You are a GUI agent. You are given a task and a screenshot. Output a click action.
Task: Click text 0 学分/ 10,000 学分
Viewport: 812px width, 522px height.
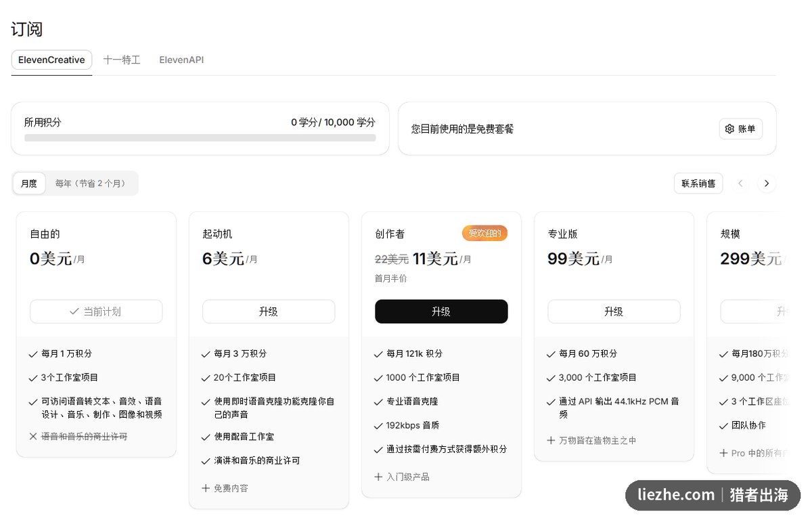pos(333,123)
